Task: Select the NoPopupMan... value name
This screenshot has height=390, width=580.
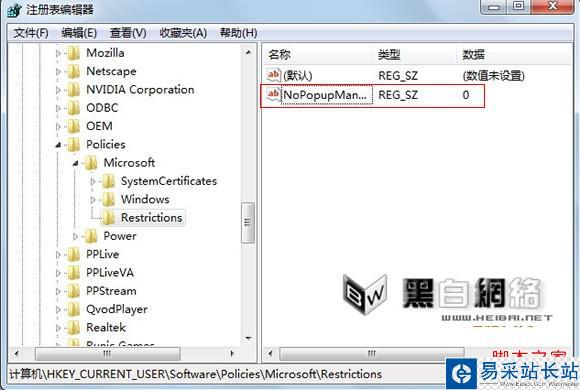Action: (326, 95)
